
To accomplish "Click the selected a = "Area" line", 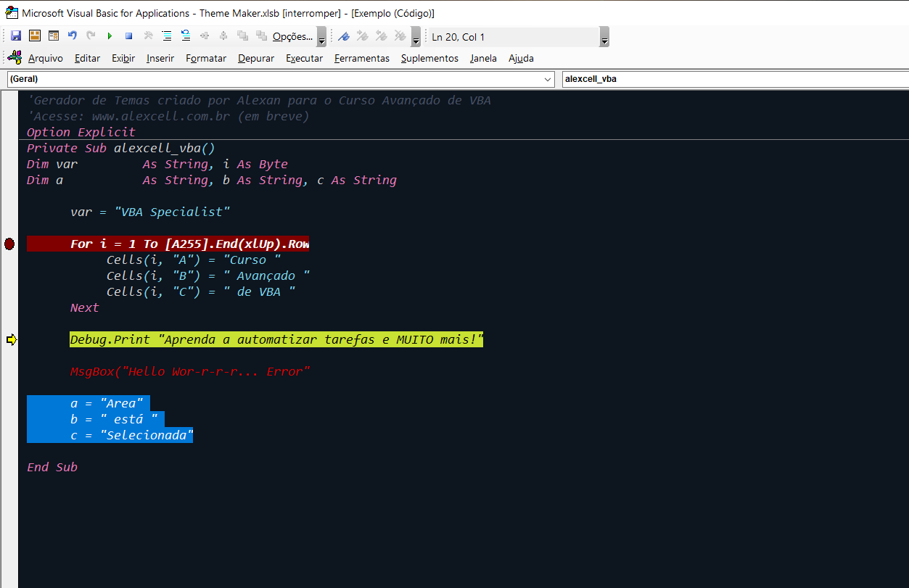I will point(89,403).
